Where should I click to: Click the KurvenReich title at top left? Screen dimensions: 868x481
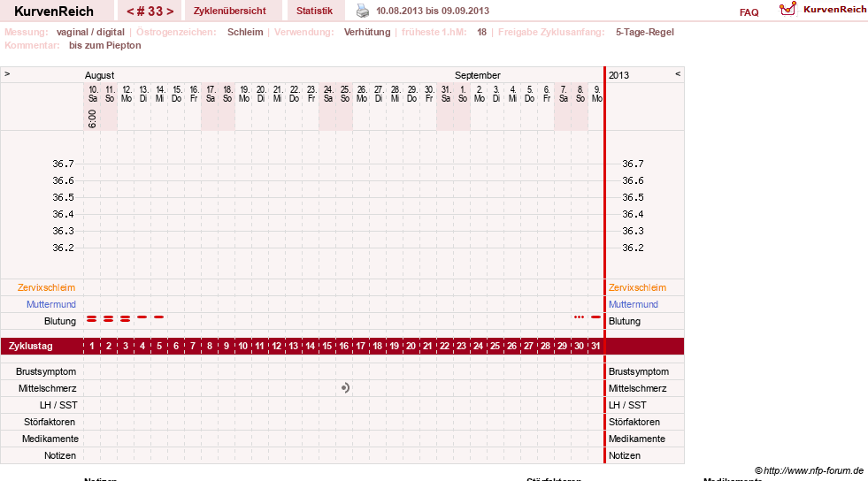point(54,11)
